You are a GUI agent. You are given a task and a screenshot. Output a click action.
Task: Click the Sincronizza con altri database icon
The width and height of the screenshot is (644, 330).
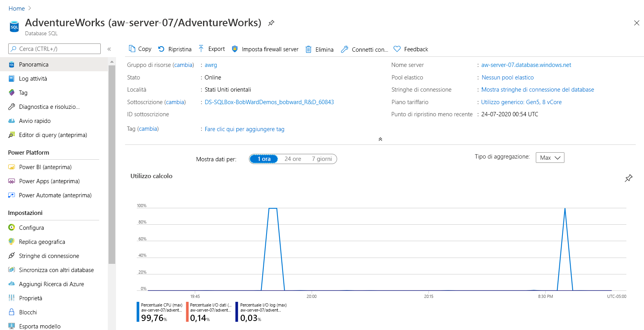click(12, 270)
